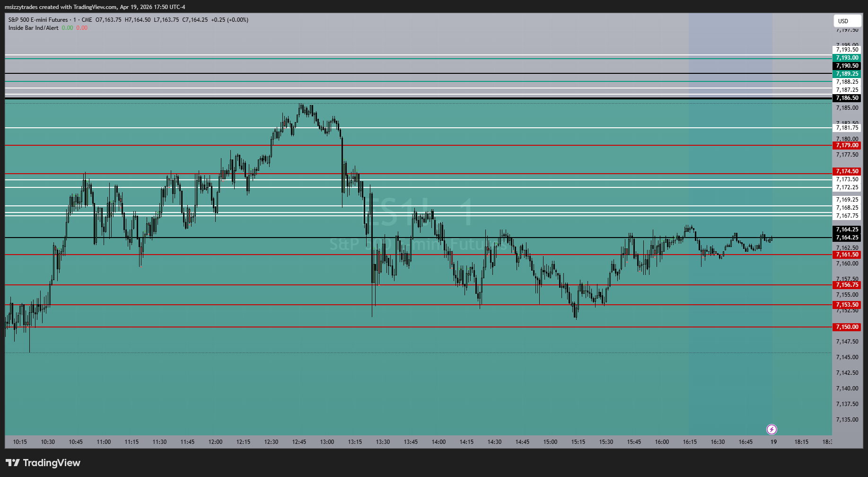Image resolution: width=868 pixels, height=477 pixels.
Task: Click the 7,147.50 price scale value
Action: (x=847, y=342)
